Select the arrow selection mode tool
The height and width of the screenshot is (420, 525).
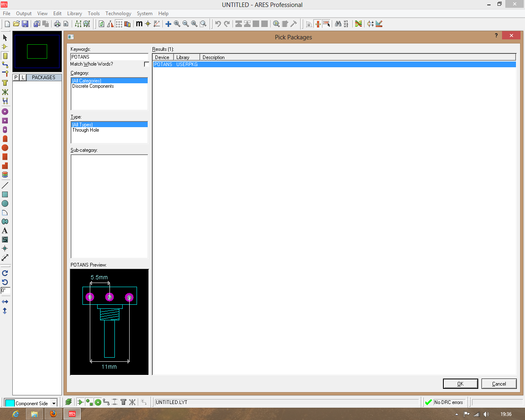(5, 38)
